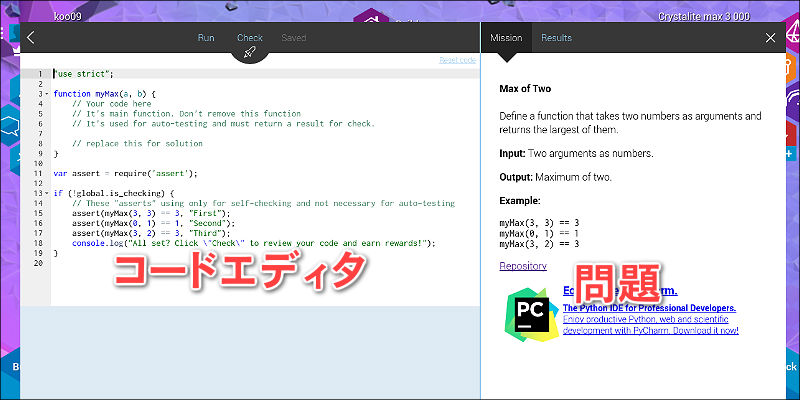Select line number 10 in the gutter
The height and width of the screenshot is (400, 800).
pyautogui.click(x=38, y=164)
